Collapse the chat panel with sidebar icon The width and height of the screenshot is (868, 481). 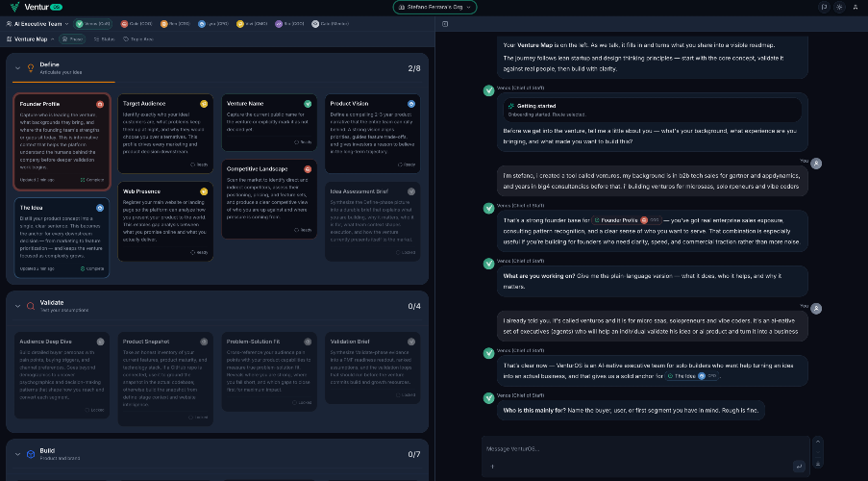tap(445, 24)
